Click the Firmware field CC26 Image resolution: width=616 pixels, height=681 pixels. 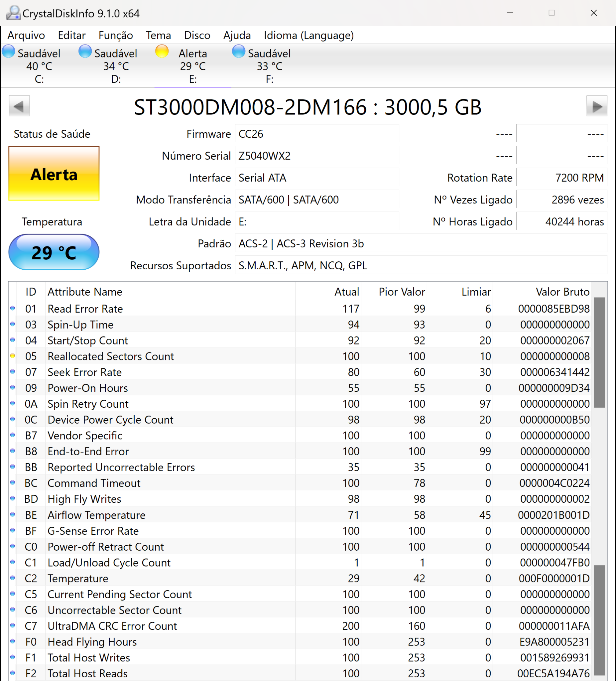click(x=317, y=134)
